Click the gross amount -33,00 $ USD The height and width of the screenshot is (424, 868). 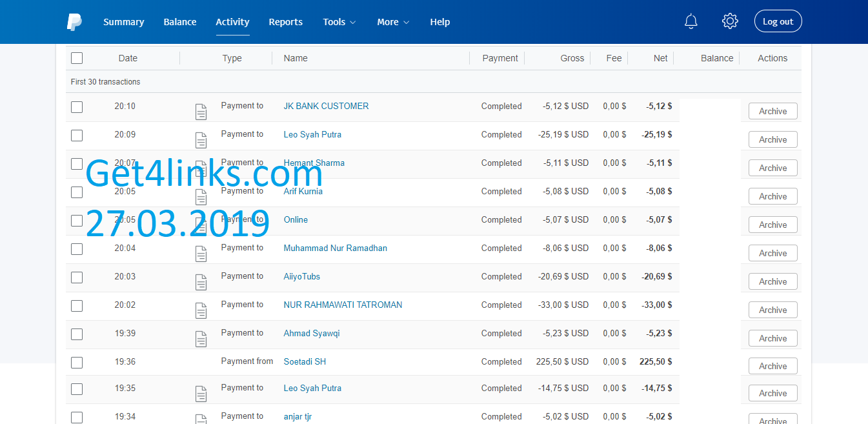pyautogui.click(x=563, y=305)
